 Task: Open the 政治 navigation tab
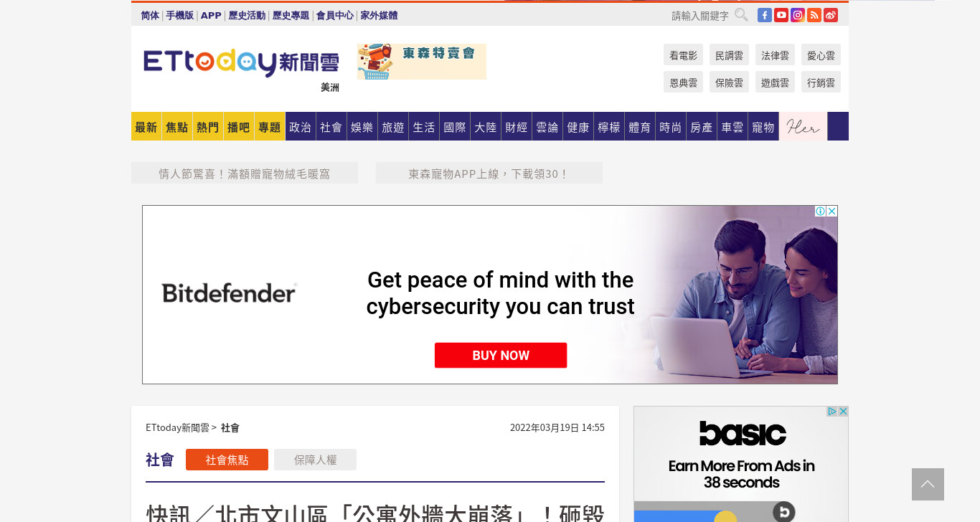tap(301, 126)
